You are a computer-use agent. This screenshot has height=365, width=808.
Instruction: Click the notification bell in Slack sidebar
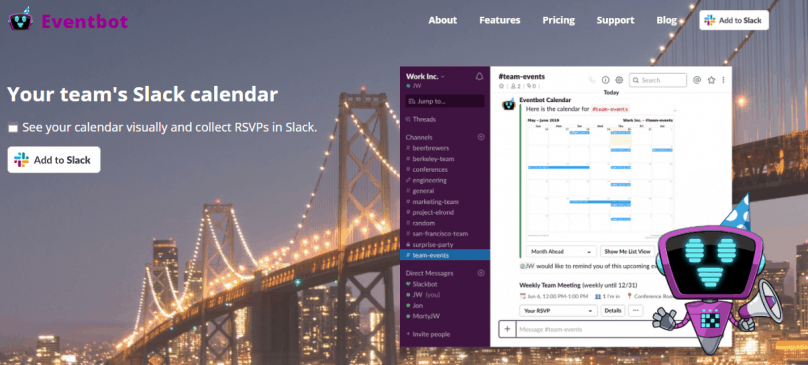pos(479,77)
